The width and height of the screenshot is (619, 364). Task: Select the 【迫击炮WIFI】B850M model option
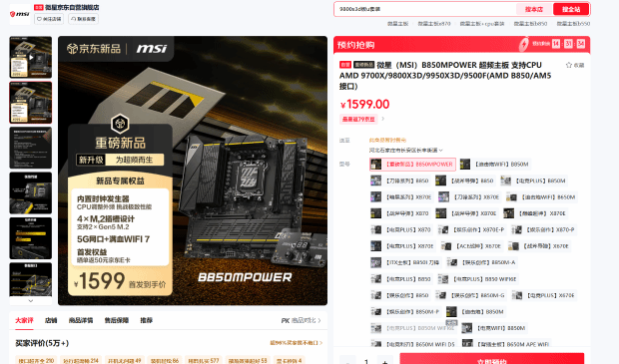(495, 165)
